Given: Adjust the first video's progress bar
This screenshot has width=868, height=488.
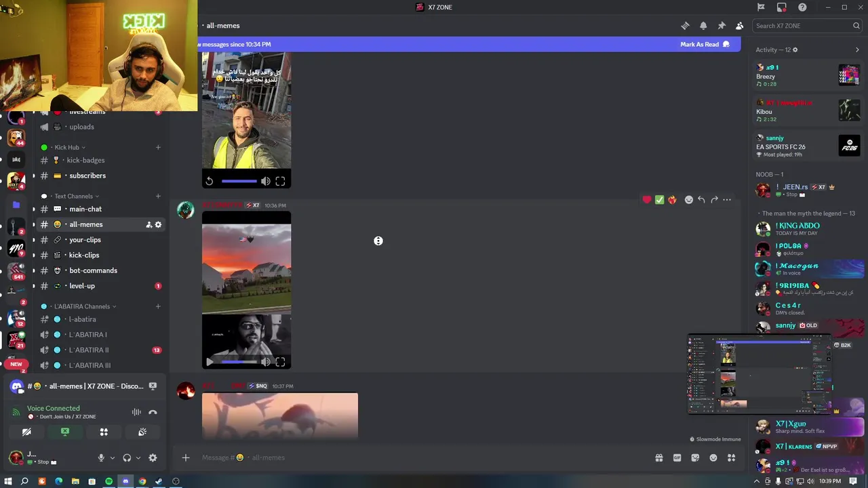Looking at the screenshot, I should pyautogui.click(x=239, y=181).
